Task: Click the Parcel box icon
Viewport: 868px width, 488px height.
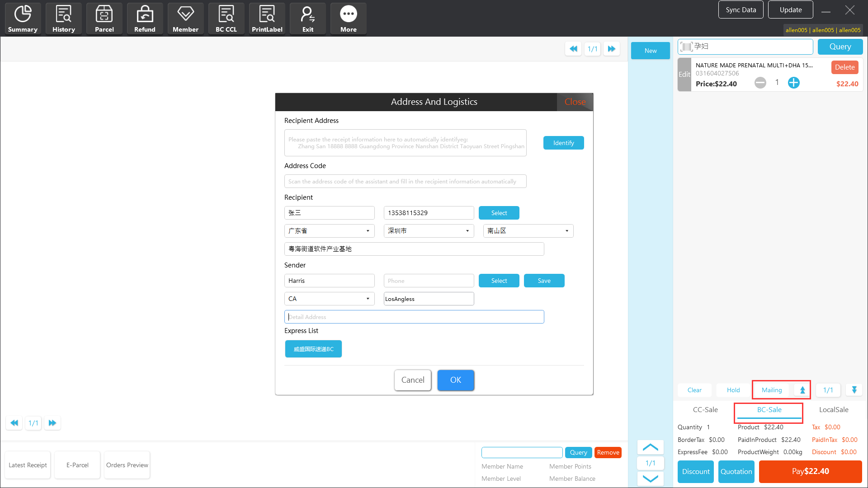Action: tap(104, 19)
